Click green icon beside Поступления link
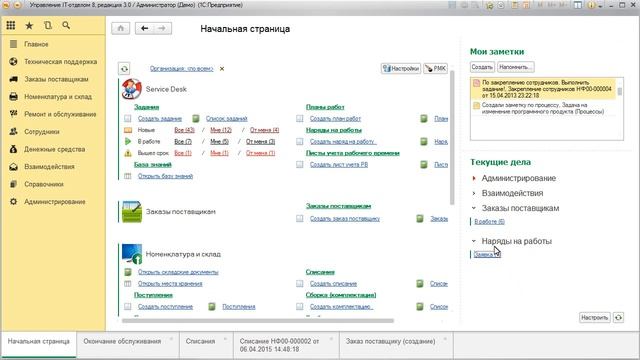This screenshot has width=640, height=360. click(x=211, y=307)
